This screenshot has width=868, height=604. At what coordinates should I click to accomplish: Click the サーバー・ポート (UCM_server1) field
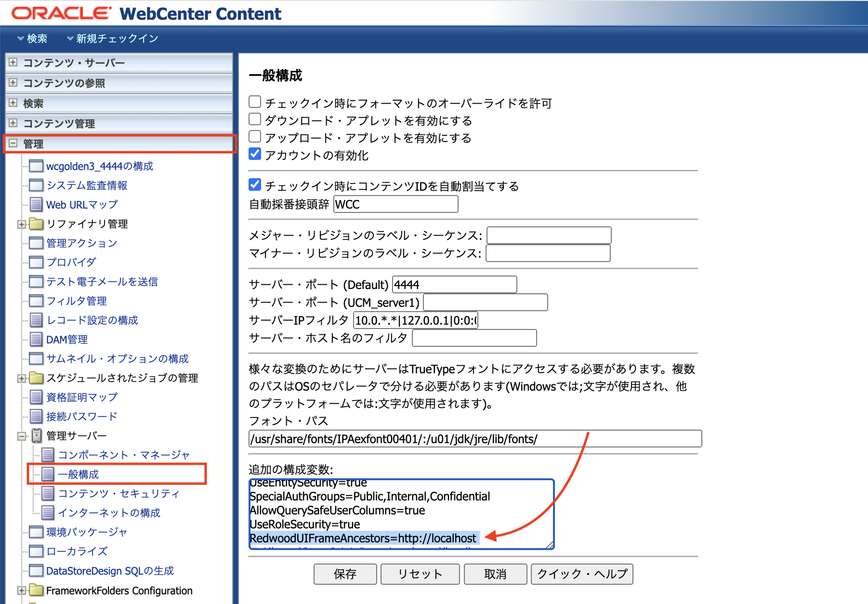tap(486, 302)
